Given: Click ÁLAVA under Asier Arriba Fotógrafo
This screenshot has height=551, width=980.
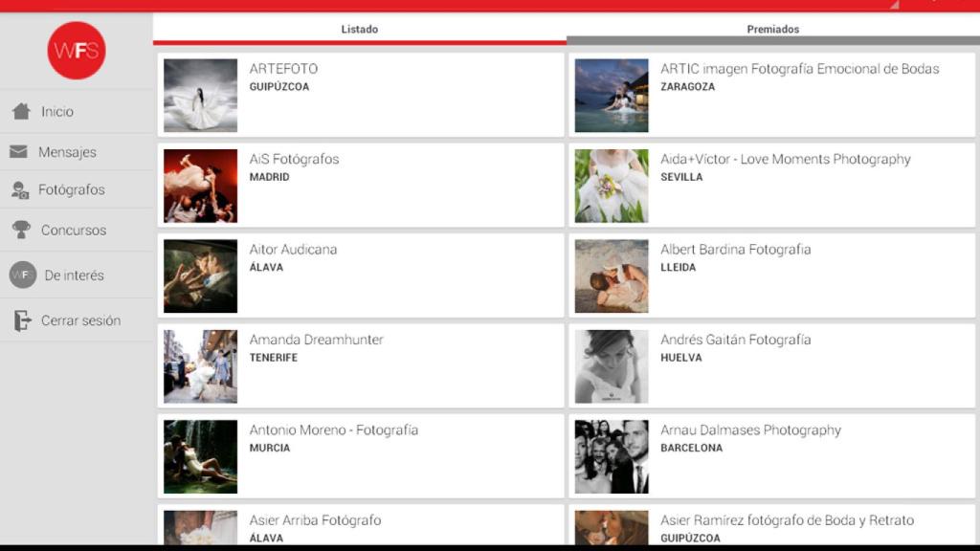Looking at the screenshot, I should pyautogui.click(x=266, y=538).
